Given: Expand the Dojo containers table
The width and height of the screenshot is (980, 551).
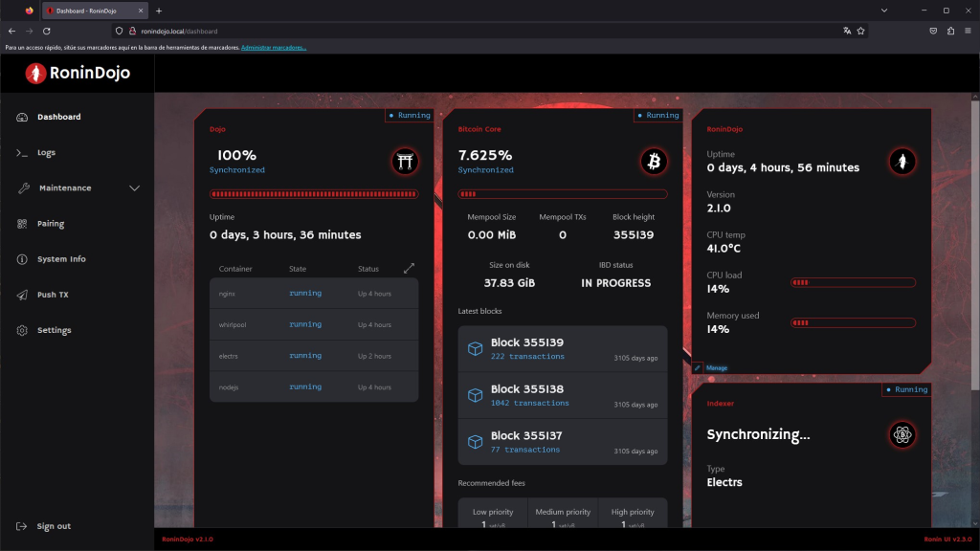Looking at the screenshot, I should (x=409, y=269).
